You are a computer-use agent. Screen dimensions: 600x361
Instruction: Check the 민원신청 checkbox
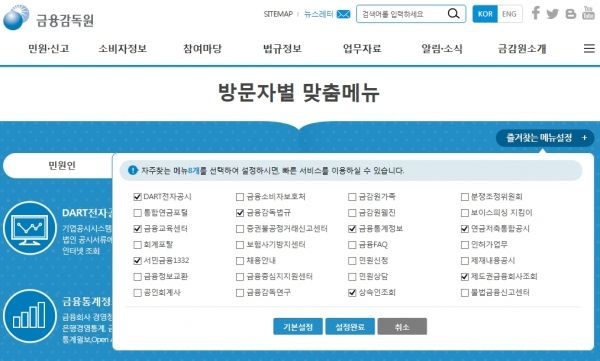click(x=352, y=261)
